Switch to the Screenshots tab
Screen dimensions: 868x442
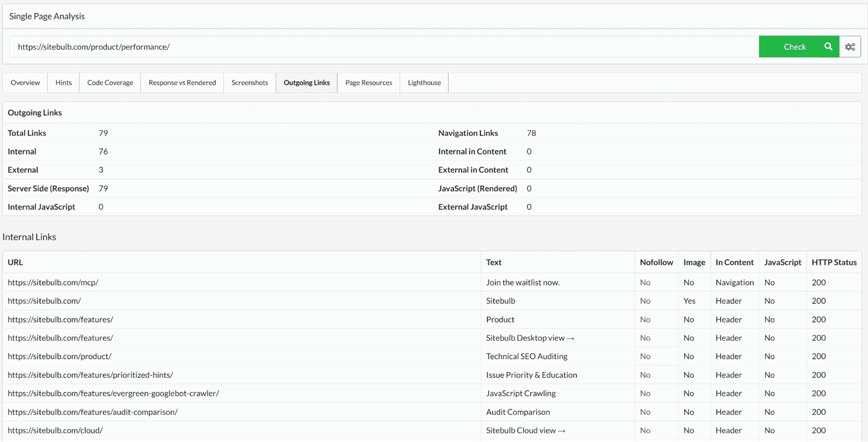pos(250,83)
